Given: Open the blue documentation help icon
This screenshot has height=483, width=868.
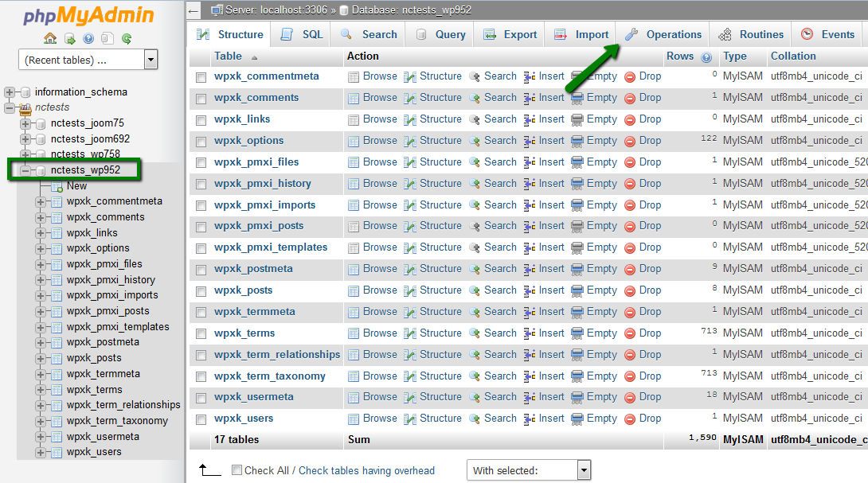Looking at the screenshot, I should click(x=88, y=38).
